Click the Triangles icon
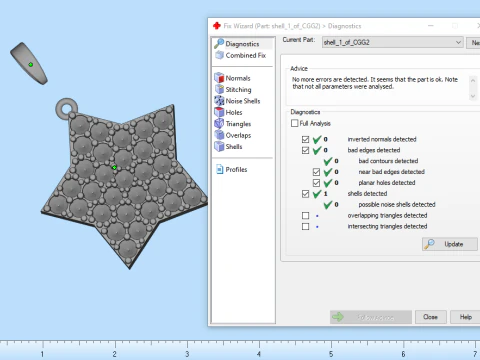480x360 pixels. (x=219, y=123)
